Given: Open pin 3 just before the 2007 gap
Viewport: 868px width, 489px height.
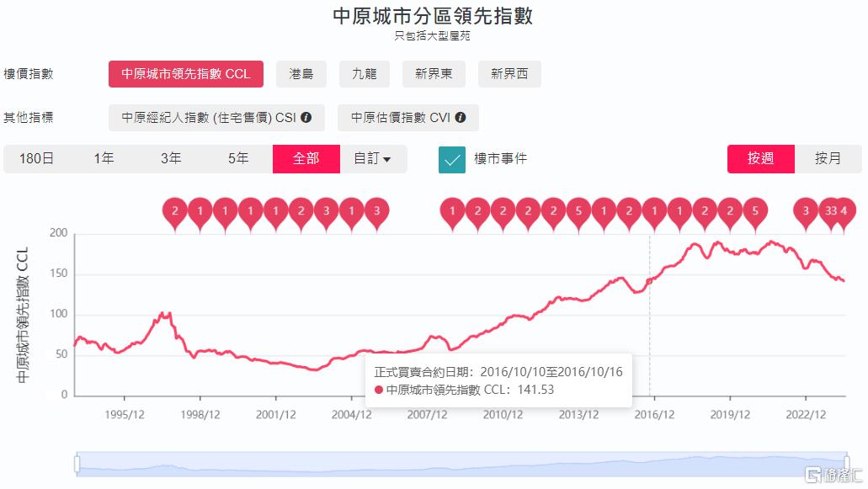Looking at the screenshot, I should 376,214.
